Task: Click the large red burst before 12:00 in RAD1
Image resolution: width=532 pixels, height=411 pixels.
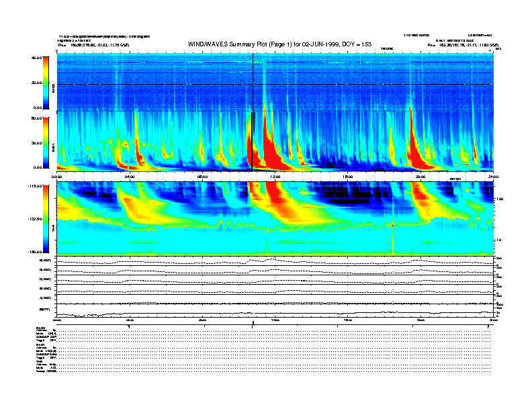Action: (270, 152)
